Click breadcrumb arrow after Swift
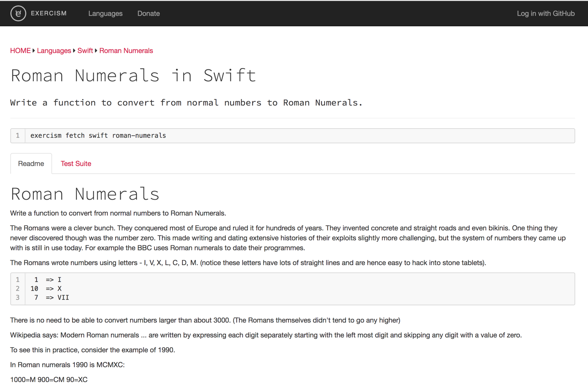The height and width of the screenshot is (386, 588). (96, 51)
